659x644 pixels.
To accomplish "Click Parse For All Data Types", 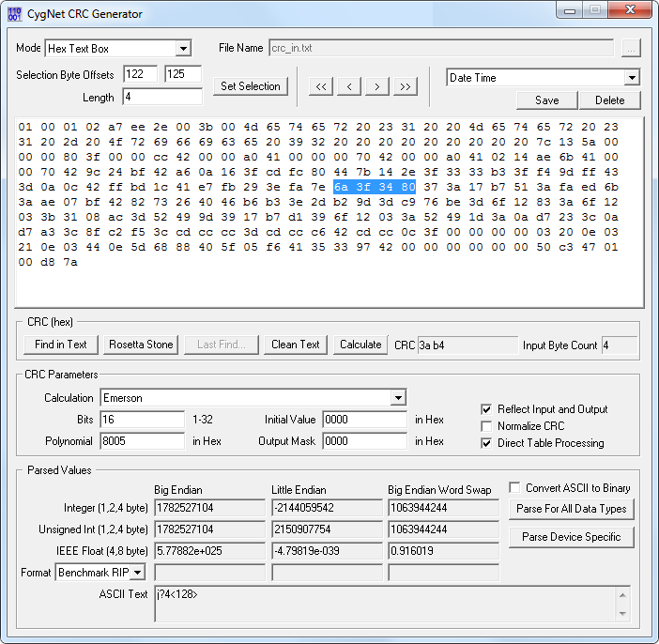I will point(571,509).
